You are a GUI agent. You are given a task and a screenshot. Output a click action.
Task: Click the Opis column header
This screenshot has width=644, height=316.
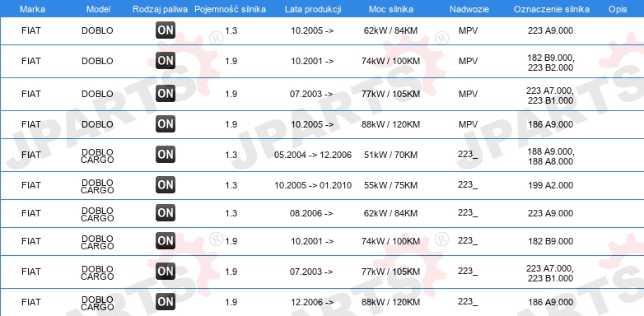(618, 9)
